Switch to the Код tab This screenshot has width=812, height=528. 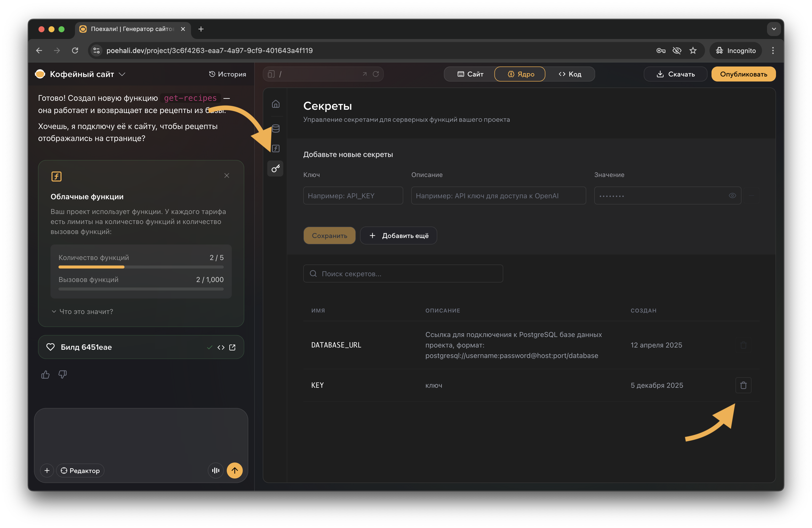click(x=570, y=74)
